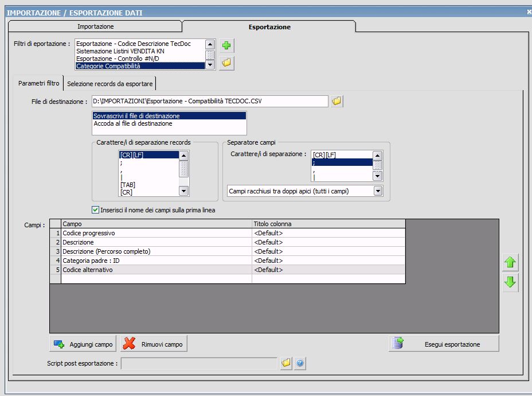The height and width of the screenshot is (396, 532).
Task: Select the Esportazione tab
Action: pos(269,26)
